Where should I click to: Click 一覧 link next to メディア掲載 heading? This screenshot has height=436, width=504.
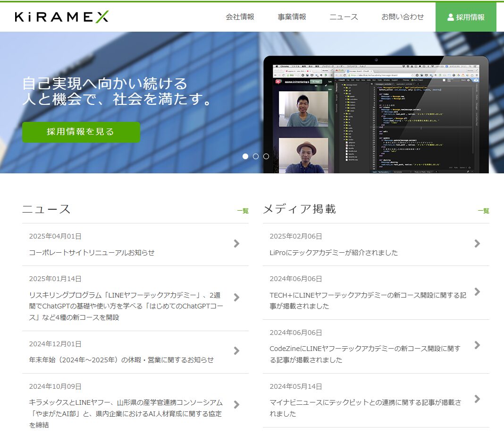483,211
